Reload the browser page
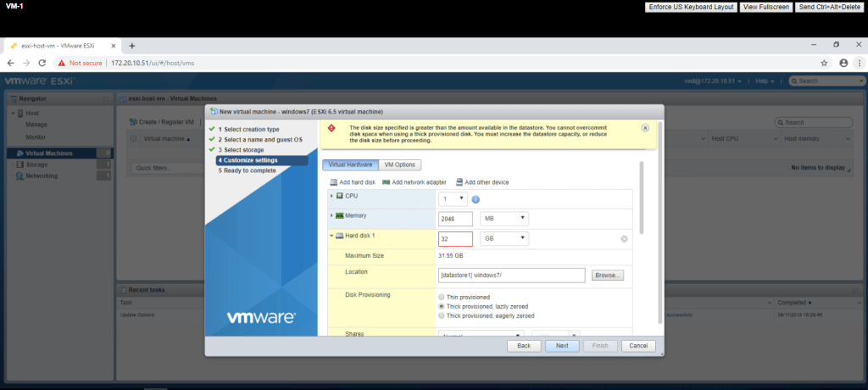Viewport: 868px width, 390px height. [42, 63]
